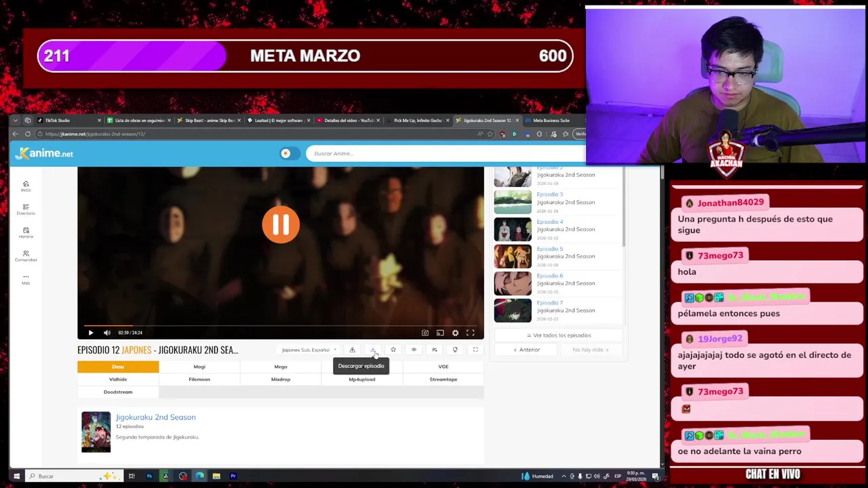This screenshot has height=488, width=868.
Task: Select the Magi server tab
Action: (199, 367)
